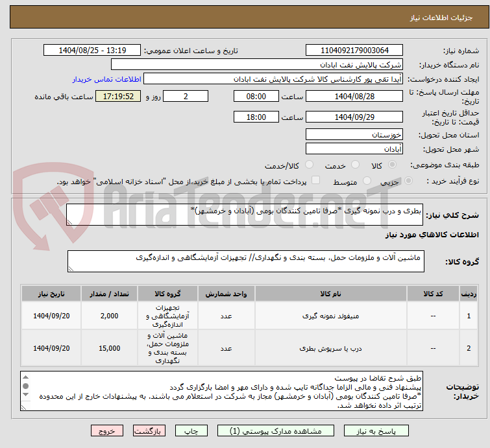490x448 pixels.
Task: Click the announcement date field 1404/08/25 - 13:19
Action: tap(92, 51)
